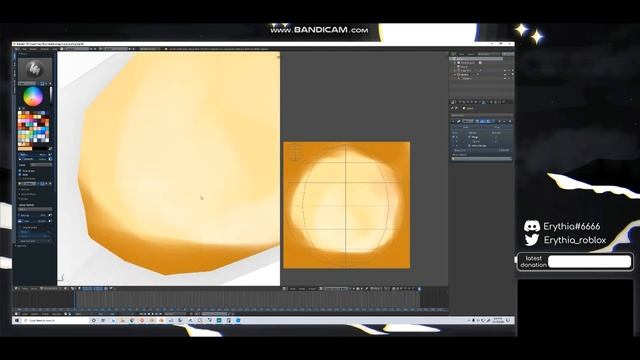Screen dimensions: 640x360
Task: Select the orange foreground color swatch
Action: tap(25, 149)
